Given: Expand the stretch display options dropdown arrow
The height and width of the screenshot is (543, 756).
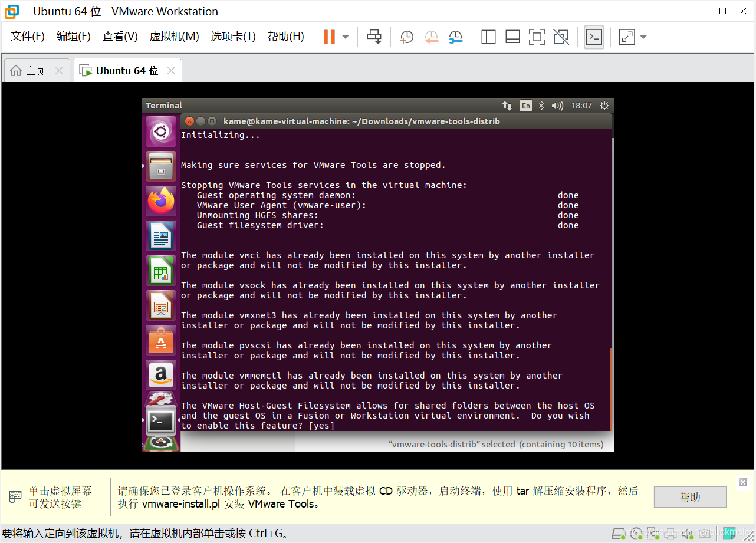Looking at the screenshot, I should tap(643, 37).
